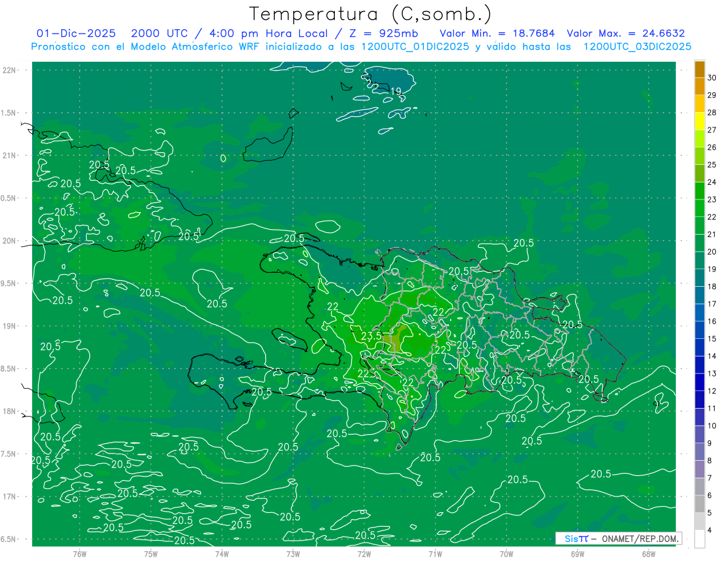Select the purple legend swatch between 7 and 8
This screenshot has width=728, height=562.
point(699,469)
